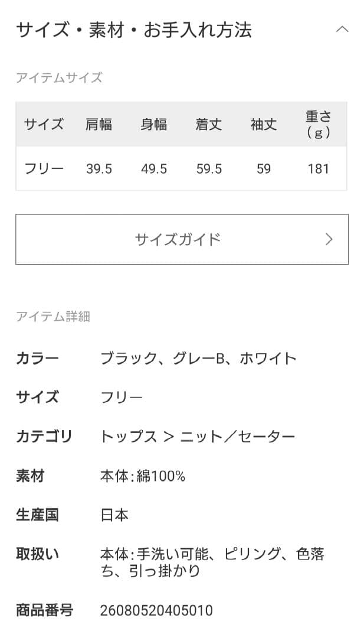Image resolution: width=364 pixels, height=638 pixels.
Task: Click the 袖丈 header cell
Action: 263,125
